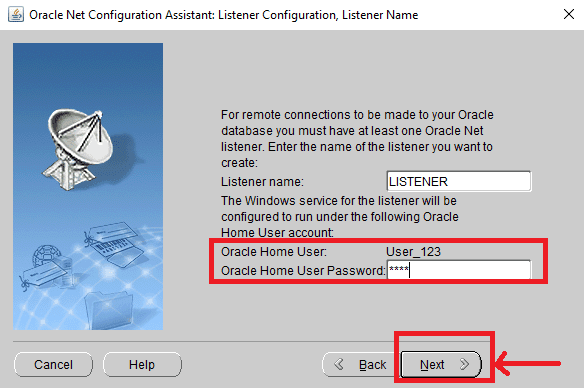584x388 pixels.
Task: Click the 'Listener name:' label
Action: tap(262, 182)
